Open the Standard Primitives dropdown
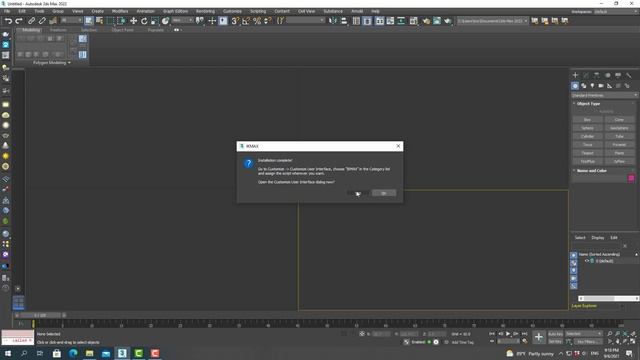 pyautogui.click(x=604, y=95)
